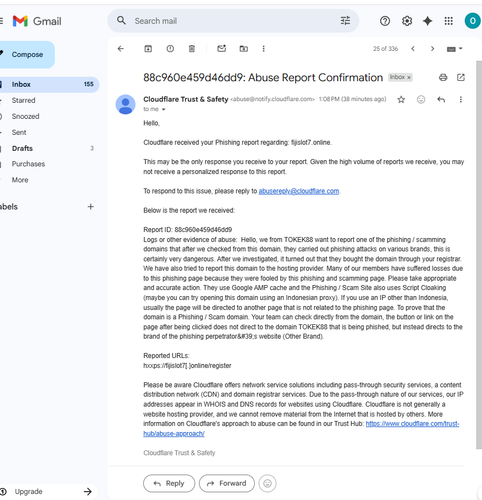The width and height of the screenshot is (482, 500).
Task: Star this message
Action: (x=401, y=99)
